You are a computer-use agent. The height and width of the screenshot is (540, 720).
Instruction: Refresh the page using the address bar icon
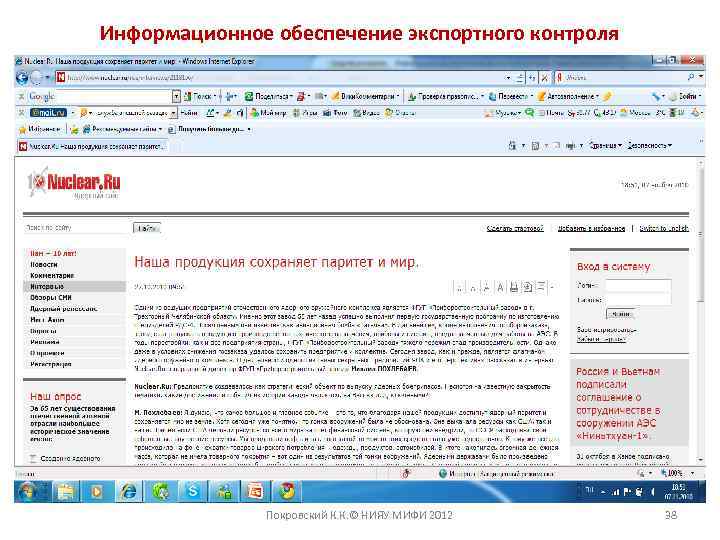[532, 78]
